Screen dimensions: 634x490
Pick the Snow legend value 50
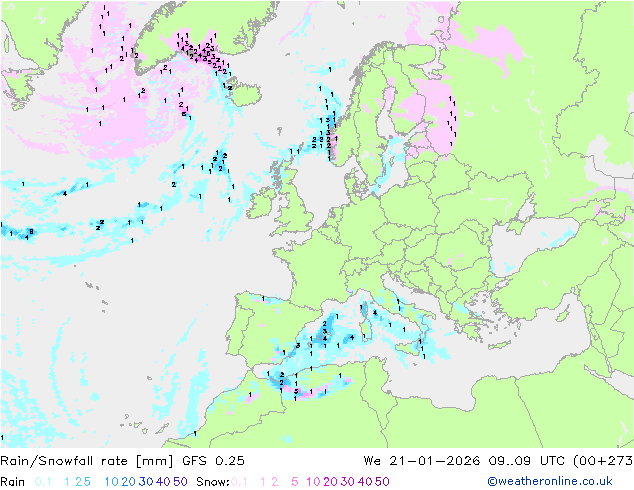[382, 482]
